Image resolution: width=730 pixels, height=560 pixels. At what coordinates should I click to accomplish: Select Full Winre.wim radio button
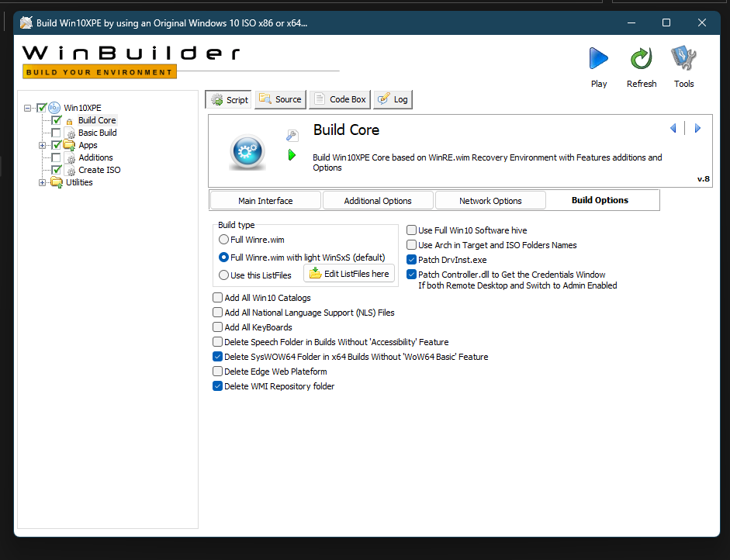(x=223, y=240)
